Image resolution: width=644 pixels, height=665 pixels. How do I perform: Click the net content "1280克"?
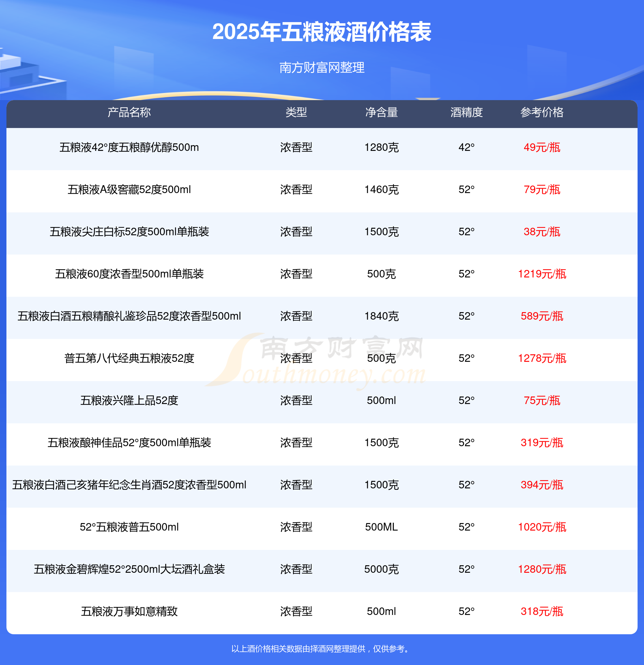point(381,147)
